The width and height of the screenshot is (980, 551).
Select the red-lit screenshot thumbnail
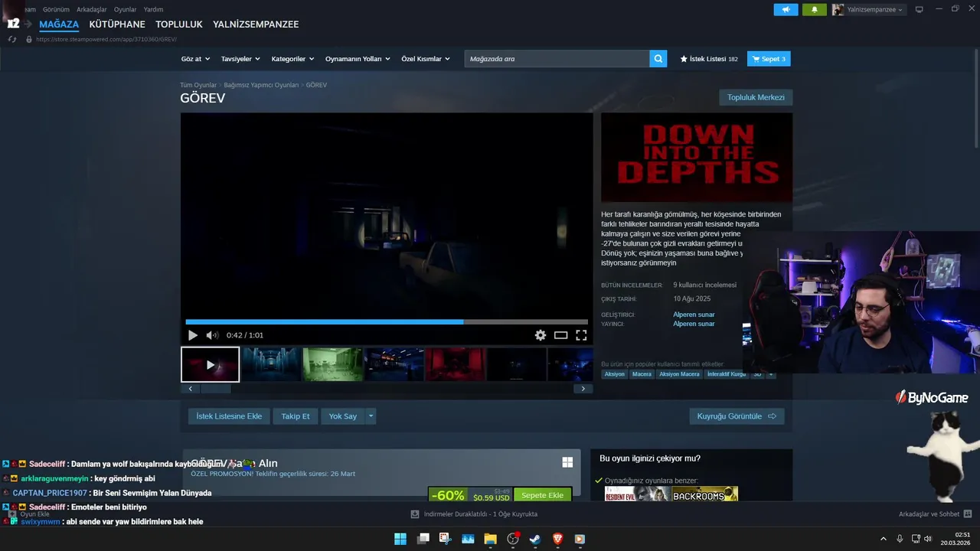[x=455, y=364]
